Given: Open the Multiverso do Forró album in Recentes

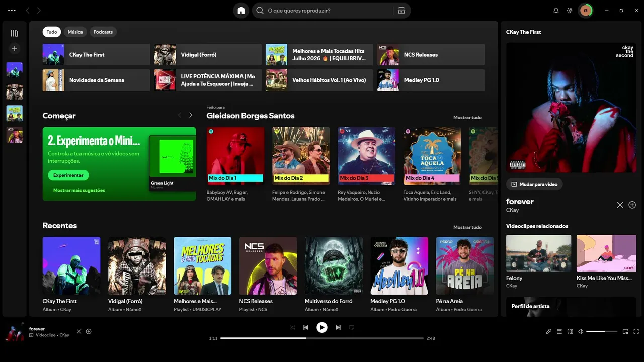Looking at the screenshot, I should 334,275.
